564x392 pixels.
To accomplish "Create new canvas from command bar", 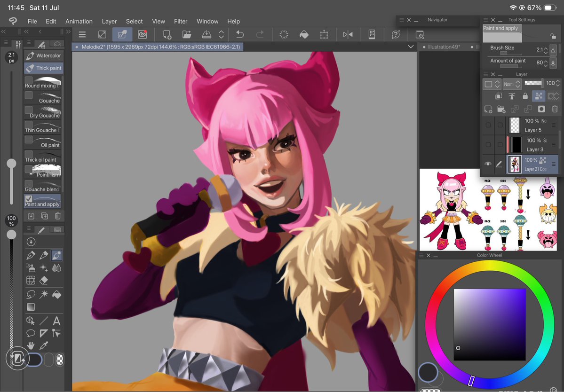I will click(x=167, y=34).
